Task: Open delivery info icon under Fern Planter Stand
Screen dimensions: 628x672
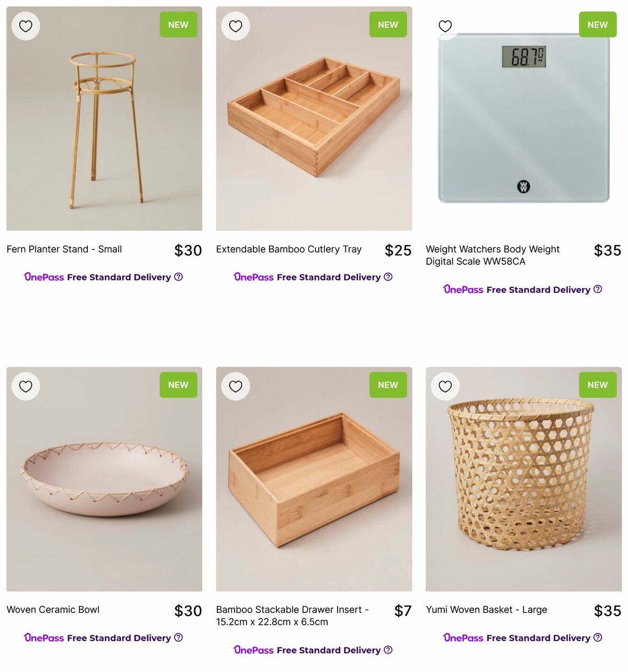Action: click(178, 277)
